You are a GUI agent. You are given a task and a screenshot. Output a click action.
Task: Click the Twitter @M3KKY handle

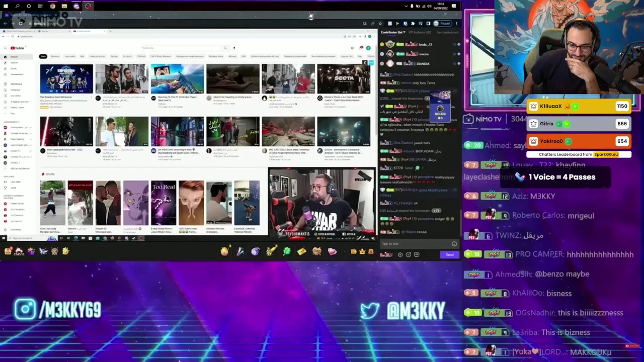(x=403, y=310)
